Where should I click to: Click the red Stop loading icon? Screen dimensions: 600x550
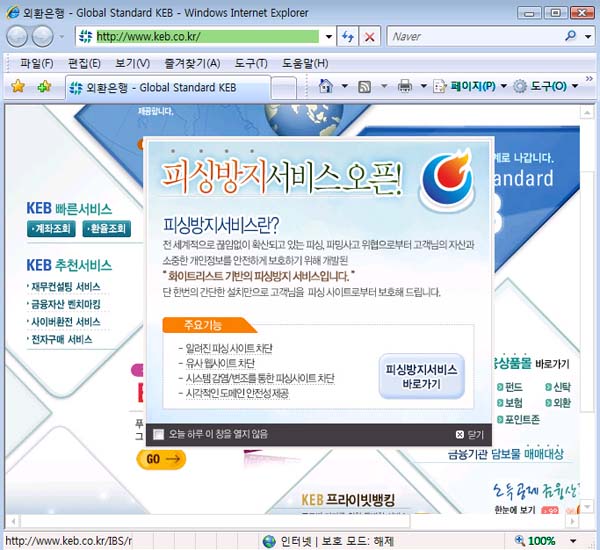(370, 36)
